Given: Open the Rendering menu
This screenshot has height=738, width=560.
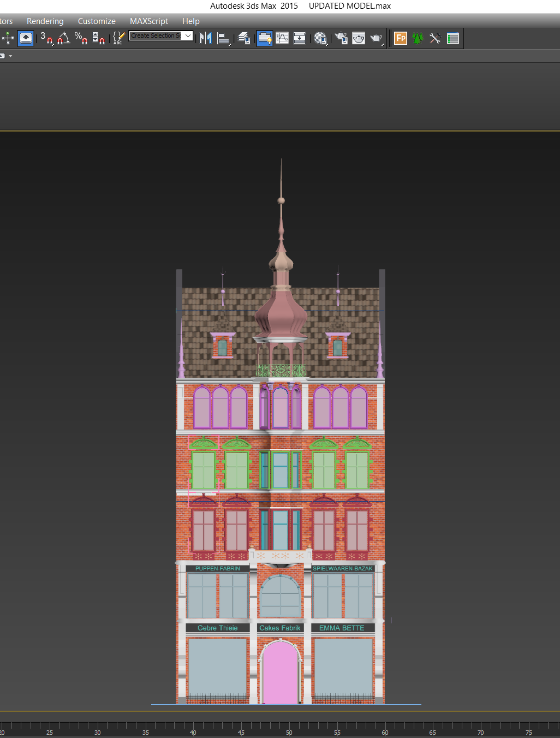Looking at the screenshot, I should click(45, 21).
